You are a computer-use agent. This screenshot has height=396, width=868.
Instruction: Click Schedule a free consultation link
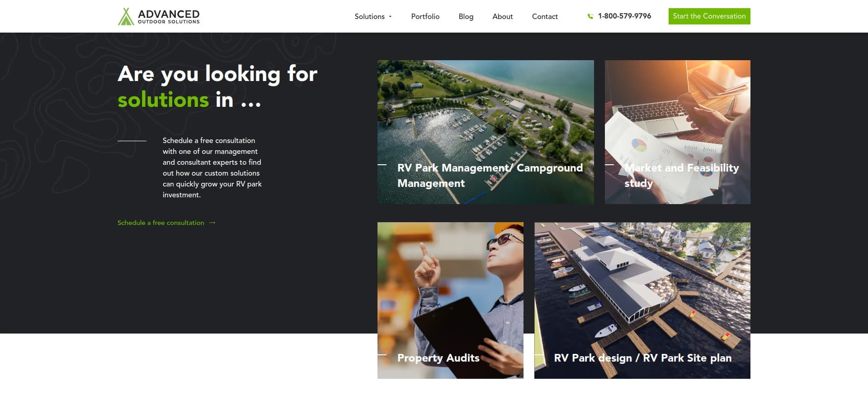tap(160, 223)
